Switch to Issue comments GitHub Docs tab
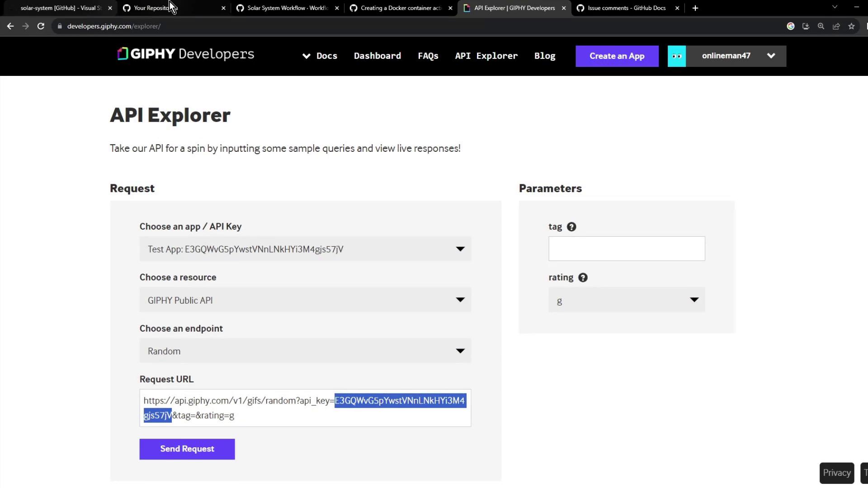 pos(626,8)
